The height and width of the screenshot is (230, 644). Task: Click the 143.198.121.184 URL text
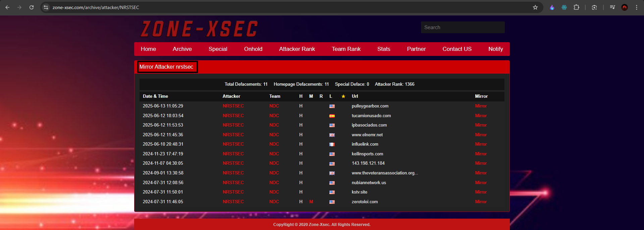(x=368, y=163)
